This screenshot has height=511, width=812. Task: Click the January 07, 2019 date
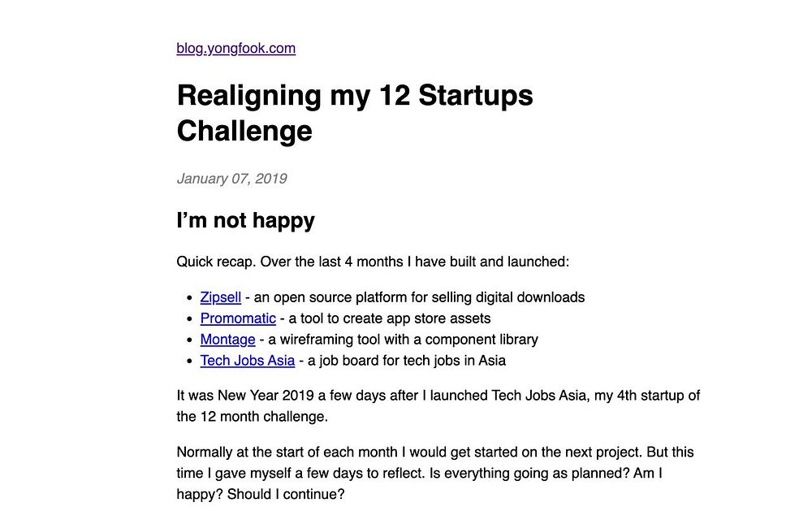(x=231, y=179)
